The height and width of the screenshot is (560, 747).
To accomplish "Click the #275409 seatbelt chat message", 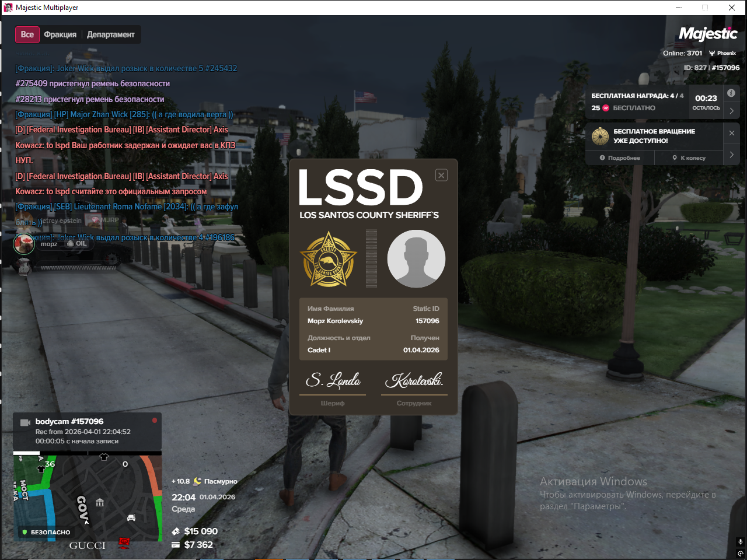I will click(93, 83).
